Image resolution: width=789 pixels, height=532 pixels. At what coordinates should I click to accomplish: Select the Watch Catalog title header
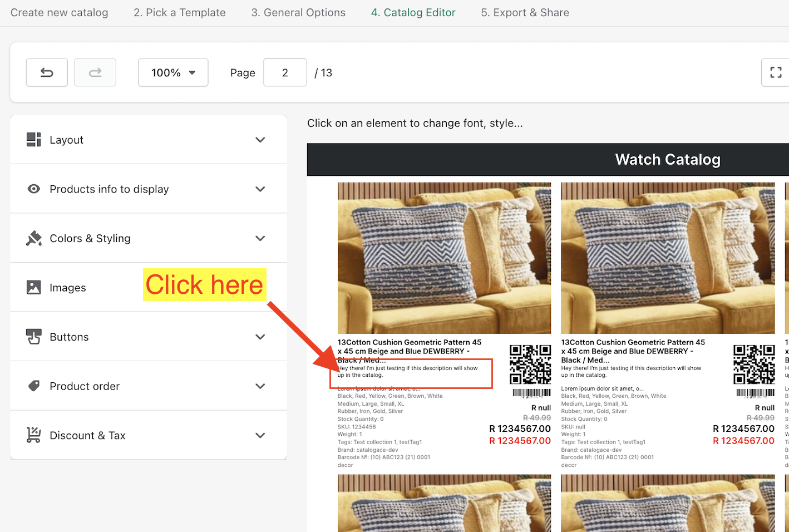click(x=667, y=160)
